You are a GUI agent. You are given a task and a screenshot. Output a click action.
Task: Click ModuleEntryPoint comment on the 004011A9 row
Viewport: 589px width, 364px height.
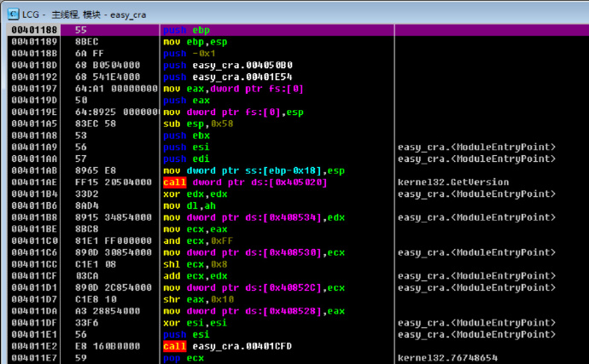click(x=476, y=147)
